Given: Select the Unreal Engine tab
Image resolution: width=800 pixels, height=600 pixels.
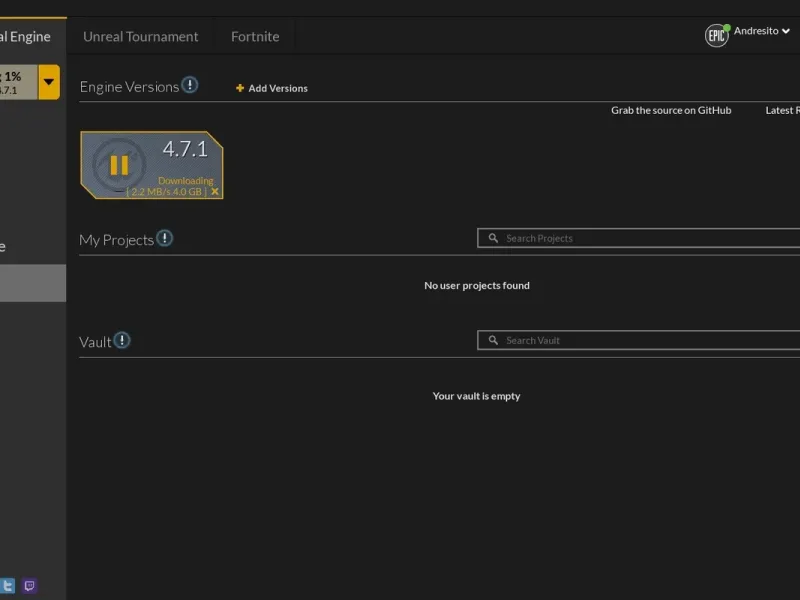Looking at the screenshot, I should 33,36.
